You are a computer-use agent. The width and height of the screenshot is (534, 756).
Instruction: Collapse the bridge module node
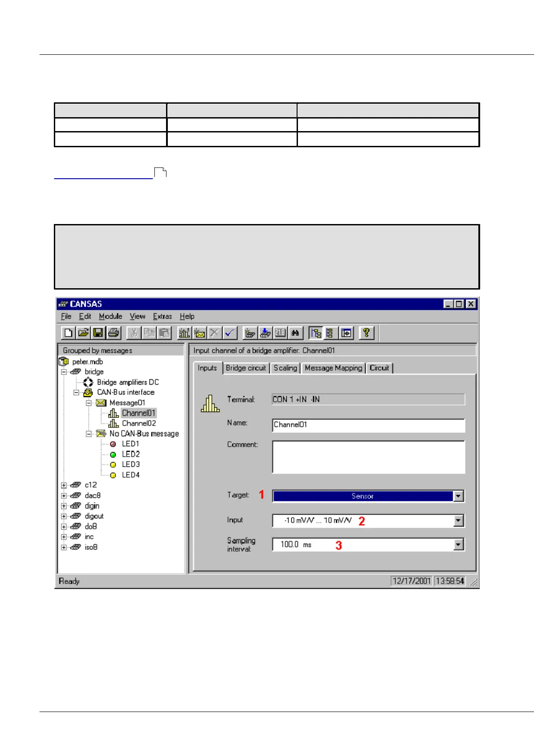64,372
